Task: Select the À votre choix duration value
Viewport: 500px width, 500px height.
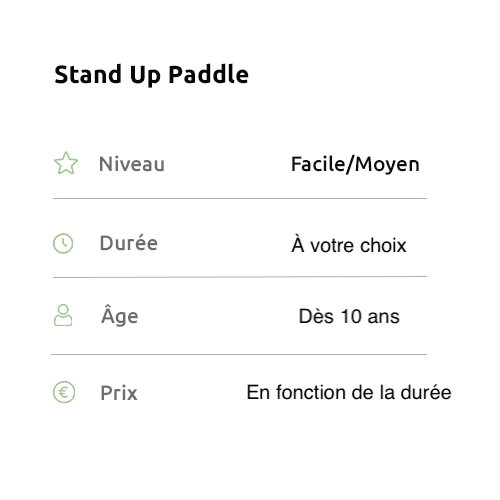Action: (x=349, y=245)
